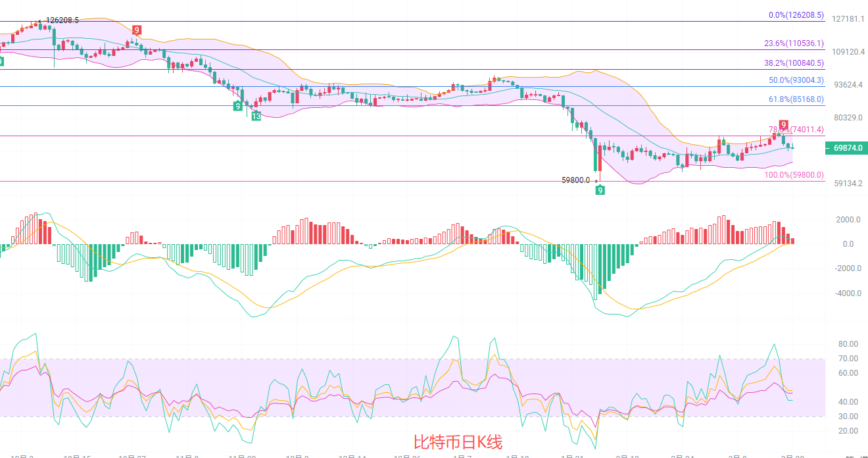Click the green current price tag 69874.0
This screenshot has height=458, width=868.
847,149
